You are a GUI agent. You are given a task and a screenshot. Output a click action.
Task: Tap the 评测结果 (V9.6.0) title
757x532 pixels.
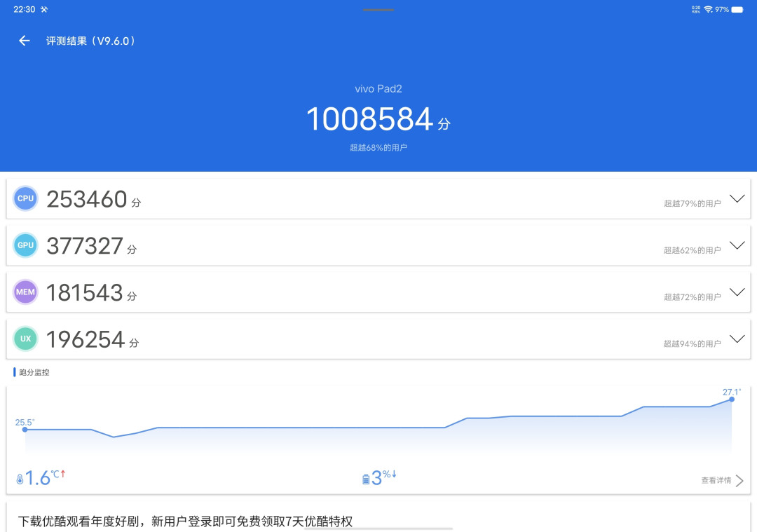click(x=90, y=41)
